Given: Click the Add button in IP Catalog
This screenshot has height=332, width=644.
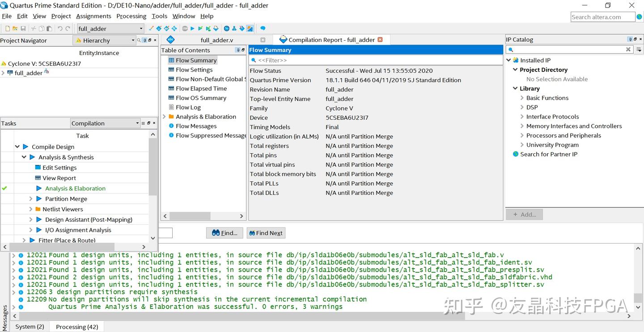Looking at the screenshot, I should click(x=524, y=214).
